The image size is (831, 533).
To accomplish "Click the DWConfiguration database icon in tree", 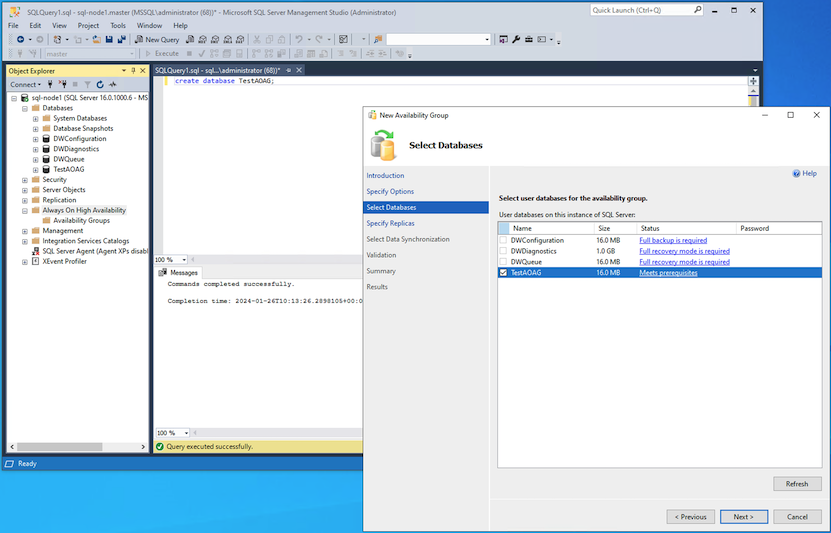I will (46, 139).
